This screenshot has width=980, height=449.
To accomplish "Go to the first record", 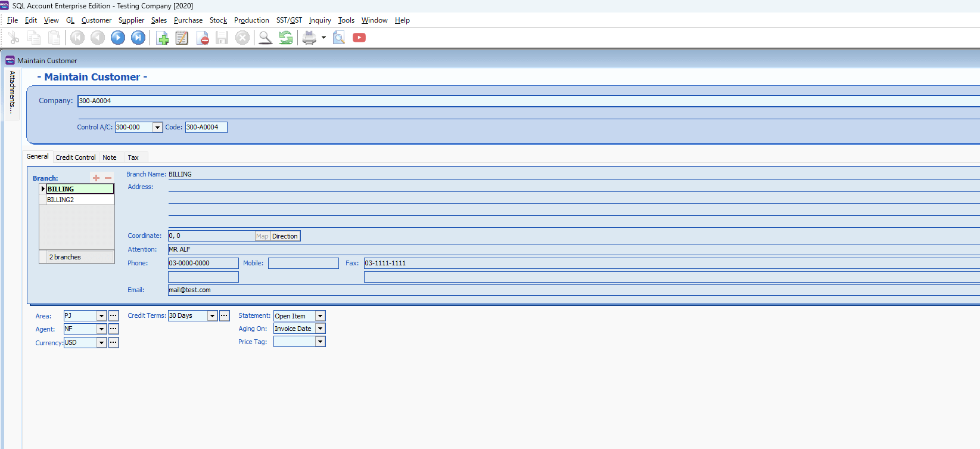I will point(77,38).
